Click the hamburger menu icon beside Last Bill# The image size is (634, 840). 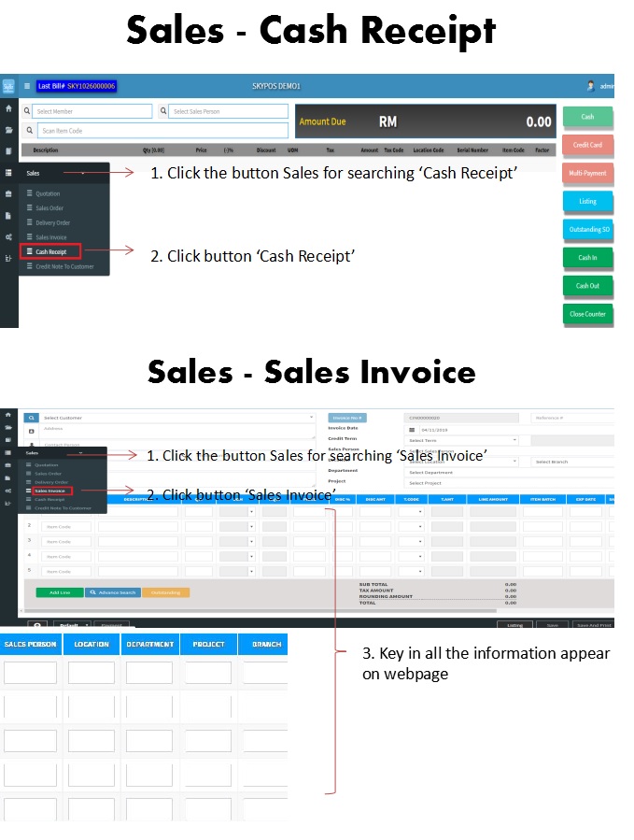[27, 86]
